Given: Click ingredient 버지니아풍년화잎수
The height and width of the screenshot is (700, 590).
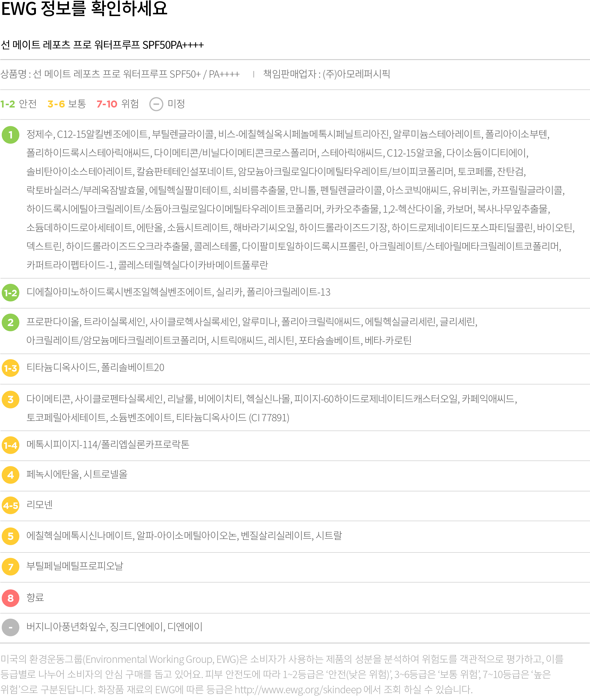Looking at the screenshot, I should click(x=66, y=627).
